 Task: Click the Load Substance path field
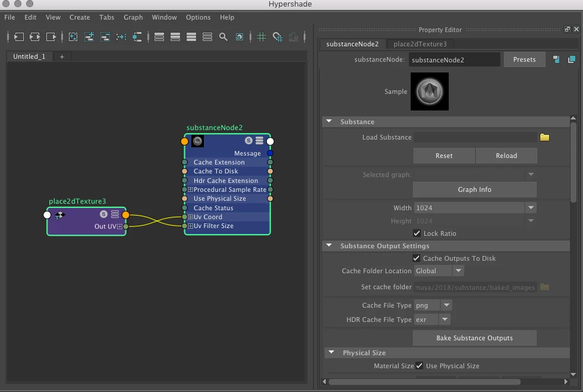pos(475,137)
